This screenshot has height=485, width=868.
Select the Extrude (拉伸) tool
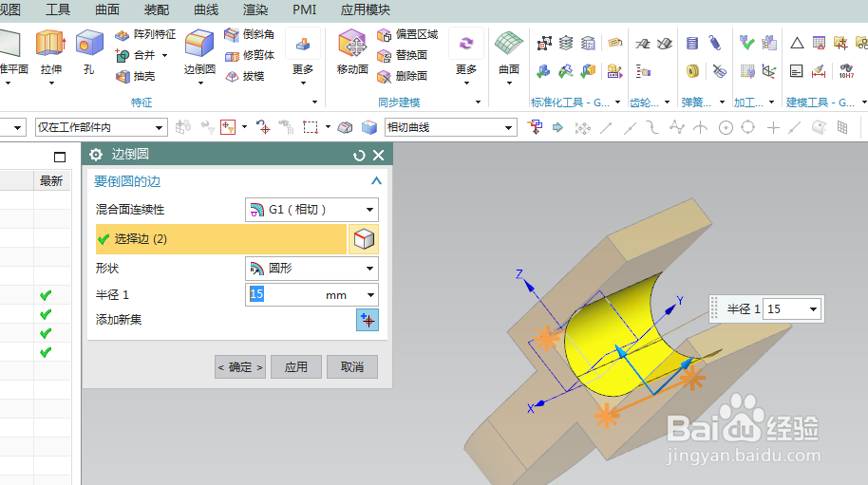51,52
